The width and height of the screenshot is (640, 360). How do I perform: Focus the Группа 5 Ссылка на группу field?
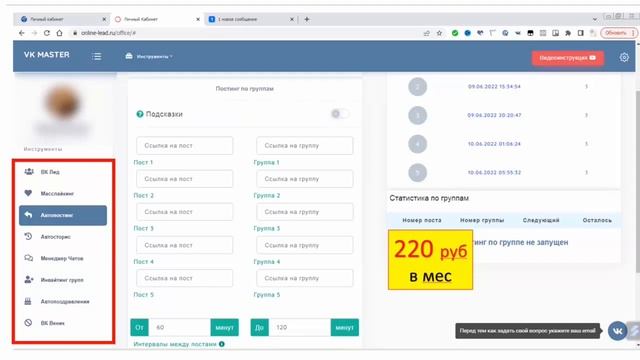[304, 278]
